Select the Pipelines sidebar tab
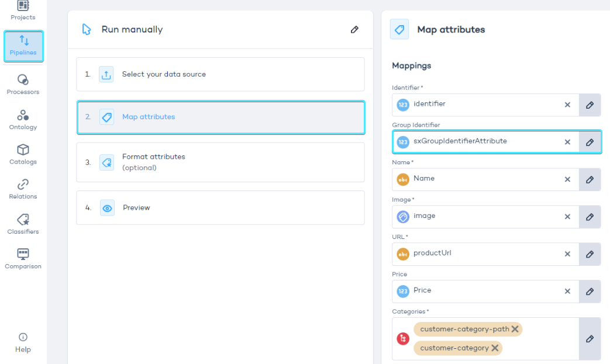 [23, 46]
